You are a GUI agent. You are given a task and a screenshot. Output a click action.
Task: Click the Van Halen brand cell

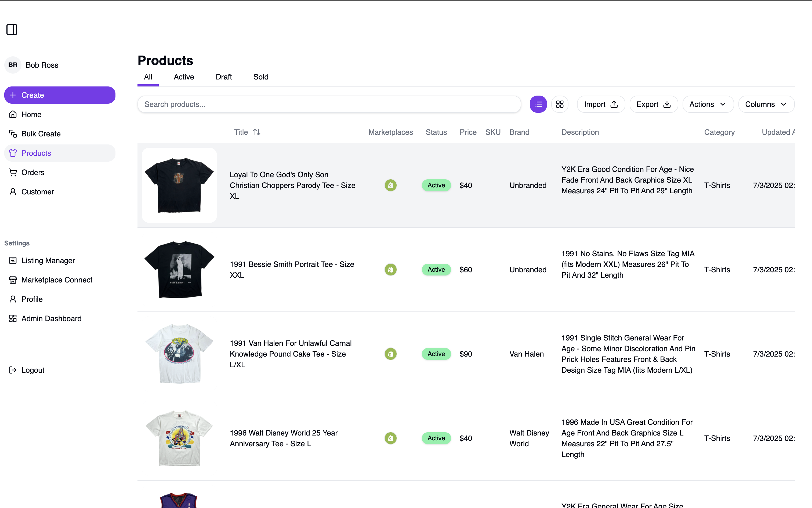coord(527,354)
